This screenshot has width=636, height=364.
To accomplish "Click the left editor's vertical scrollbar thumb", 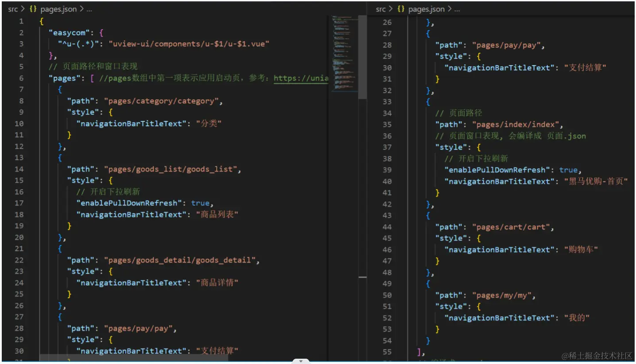I will pyautogui.click(x=362, y=57).
